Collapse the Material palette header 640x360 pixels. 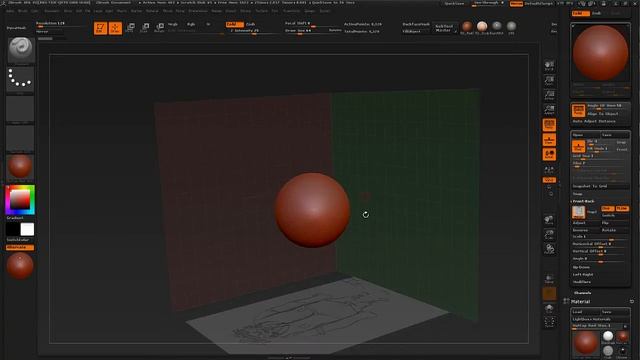coord(580,302)
